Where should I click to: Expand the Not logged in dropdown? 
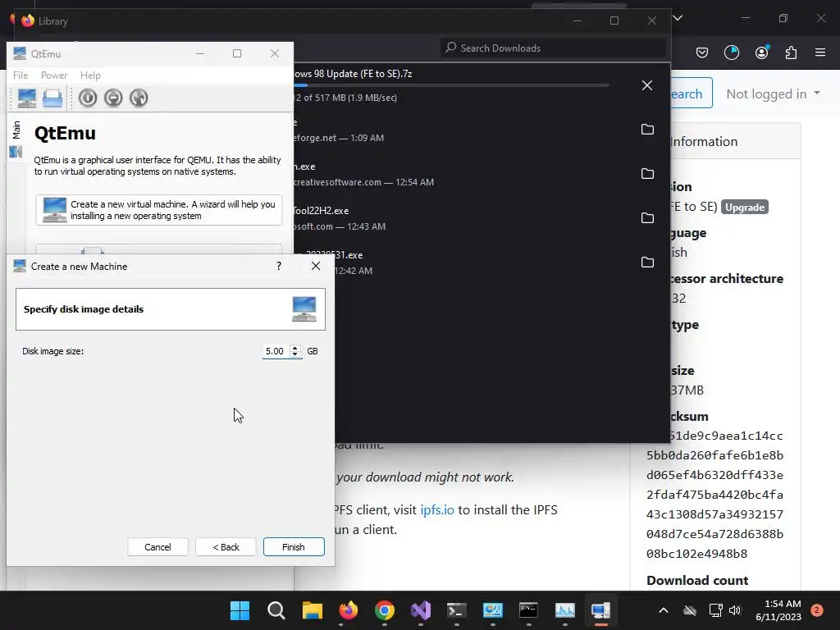(773, 94)
